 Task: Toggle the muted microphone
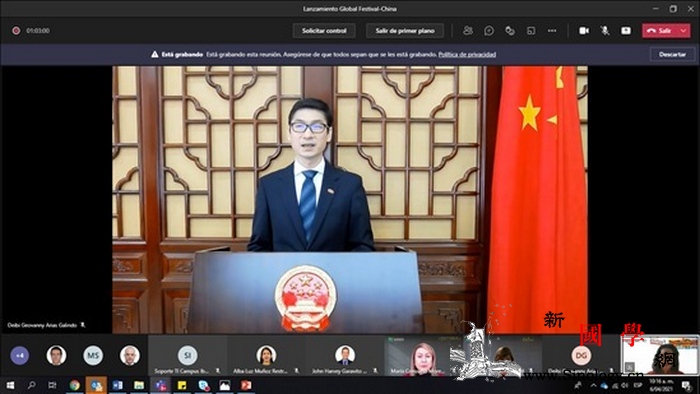(605, 30)
